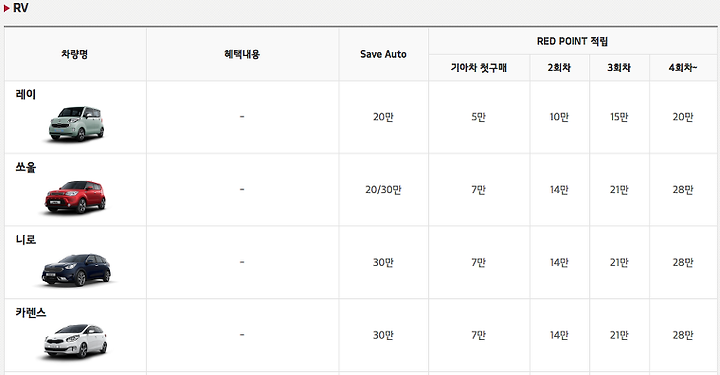Click the 혜택내용 column header
Screen dimensions: 720x375
click(x=242, y=54)
